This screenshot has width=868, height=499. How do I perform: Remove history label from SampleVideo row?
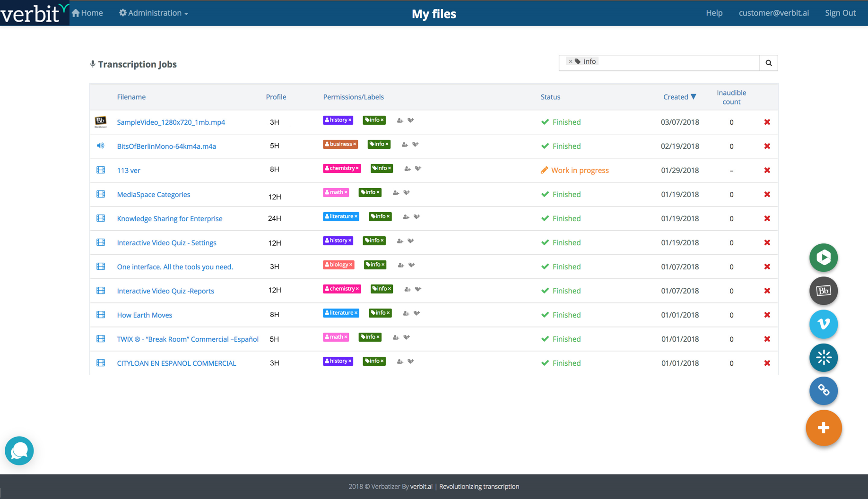coord(350,120)
